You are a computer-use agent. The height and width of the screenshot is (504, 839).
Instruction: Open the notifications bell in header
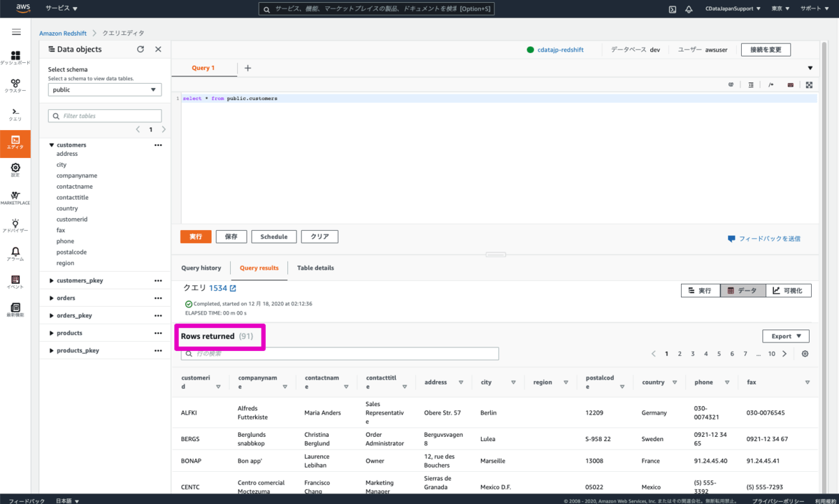(x=689, y=9)
